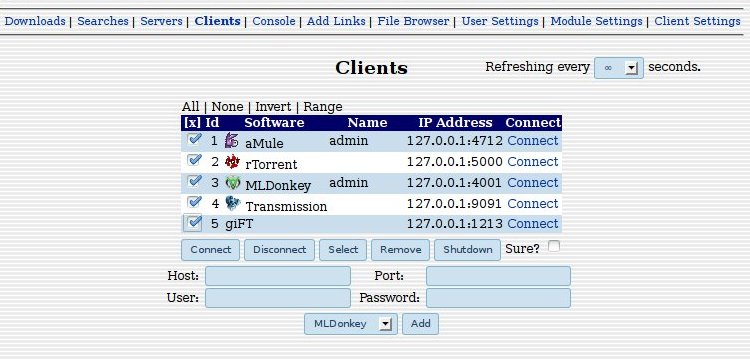
Task: Select All clients
Action: [190, 106]
